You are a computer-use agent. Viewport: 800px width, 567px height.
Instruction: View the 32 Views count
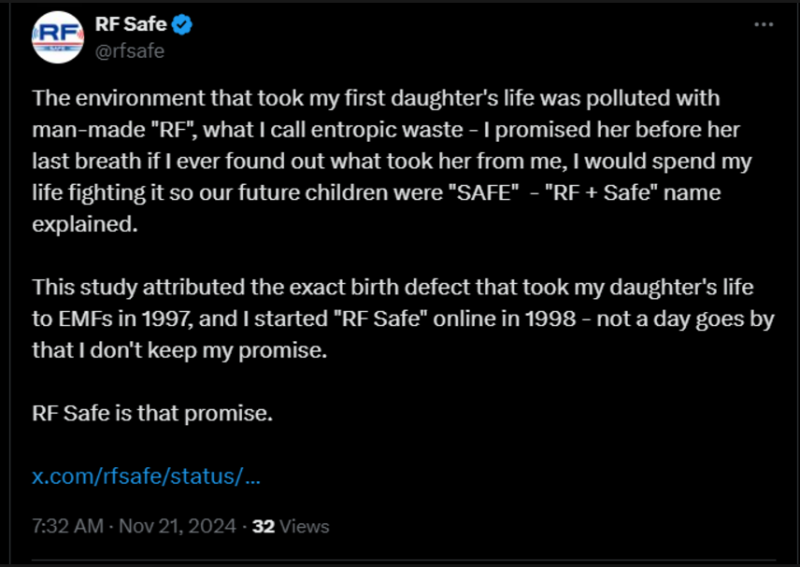[291, 526]
